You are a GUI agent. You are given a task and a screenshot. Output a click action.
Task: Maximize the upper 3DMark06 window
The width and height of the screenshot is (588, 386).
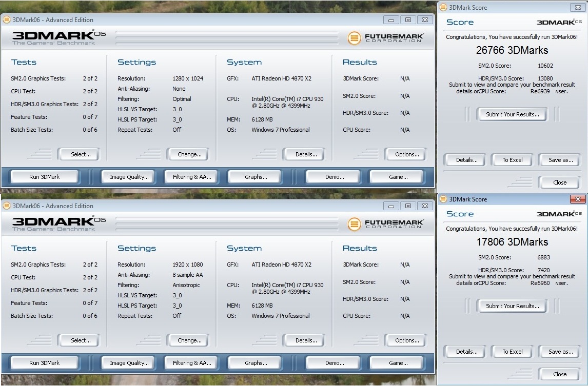pos(408,20)
